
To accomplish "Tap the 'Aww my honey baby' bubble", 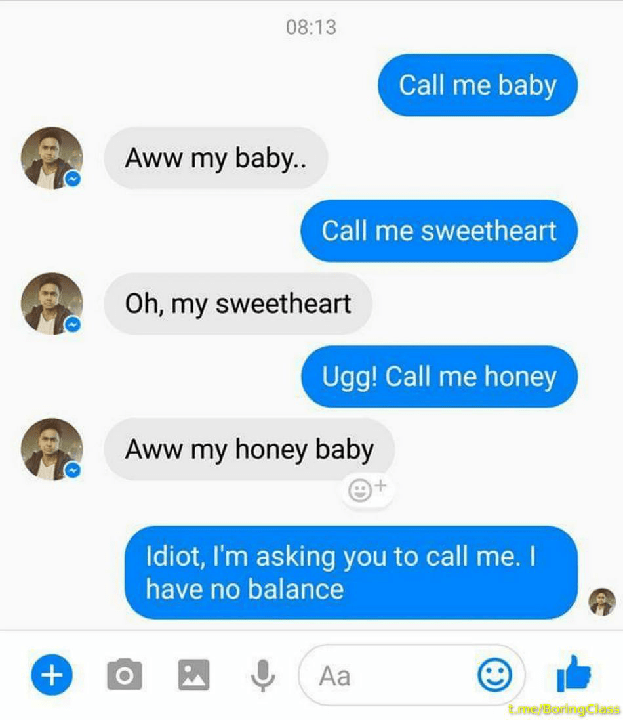I will click(x=249, y=449).
